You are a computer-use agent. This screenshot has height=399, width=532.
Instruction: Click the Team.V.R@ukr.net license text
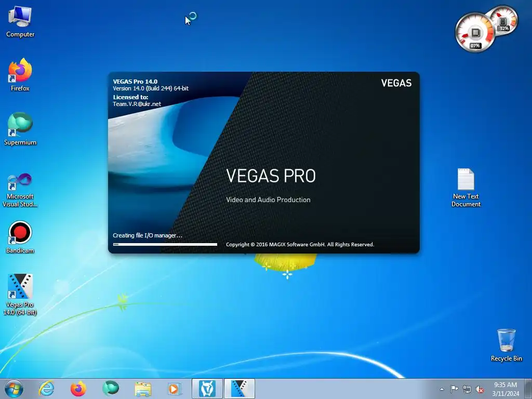(x=137, y=104)
